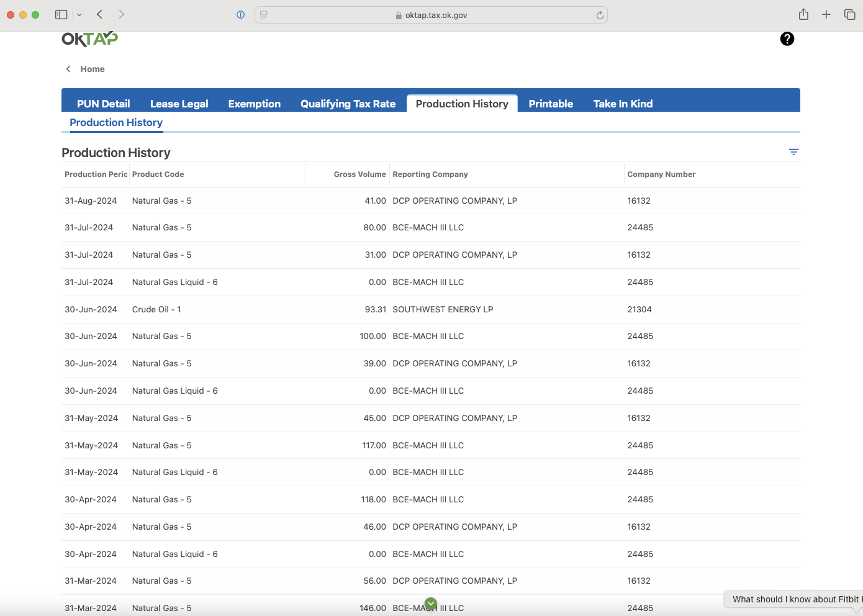Click the 39.00 gross volume value
863x616 pixels.
tap(374, 363)
